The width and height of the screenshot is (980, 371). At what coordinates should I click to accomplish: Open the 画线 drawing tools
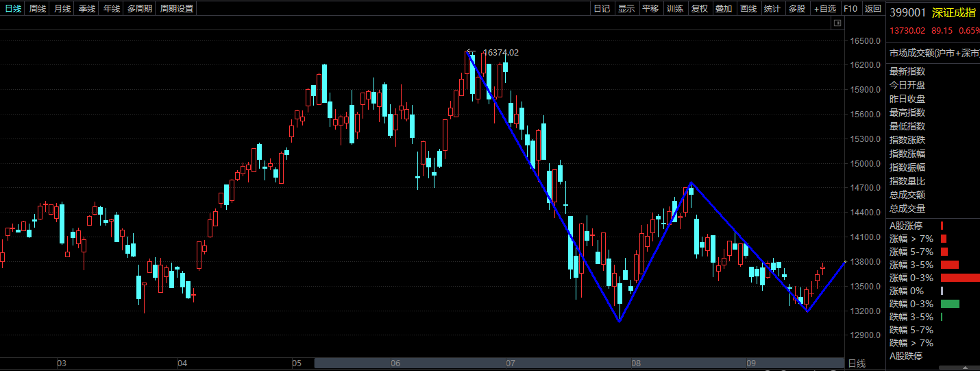(748, 8)
